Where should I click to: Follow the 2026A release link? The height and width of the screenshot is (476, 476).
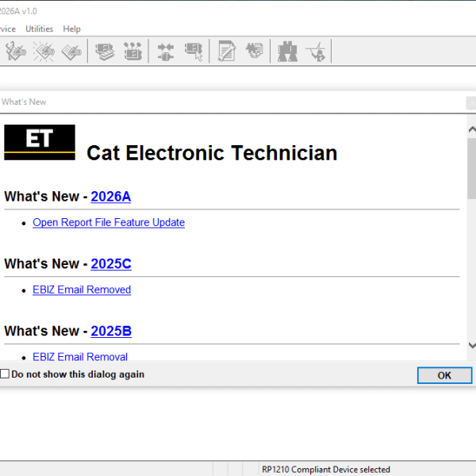[x=111, y=197]
